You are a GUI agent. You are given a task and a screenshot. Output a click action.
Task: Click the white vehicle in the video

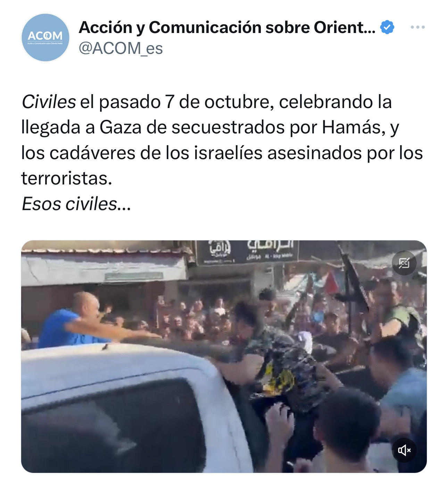tap(135, 408)
